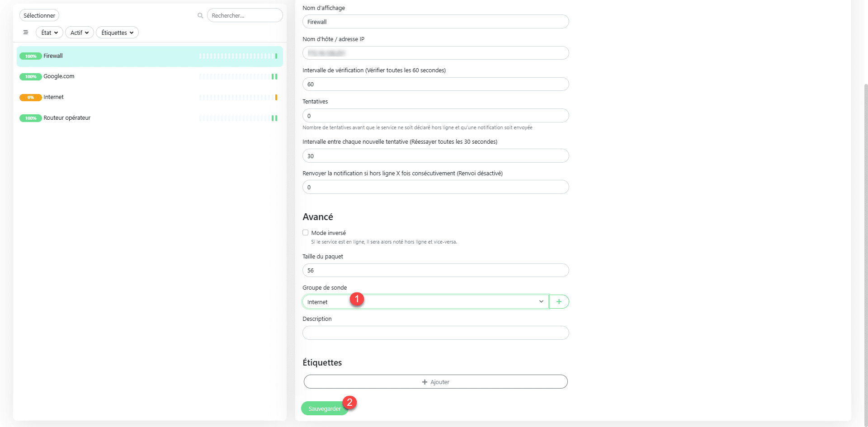The image size is (868, 427).
Task: Click the orange 0% badge for Internet
Action: point(30,98)
